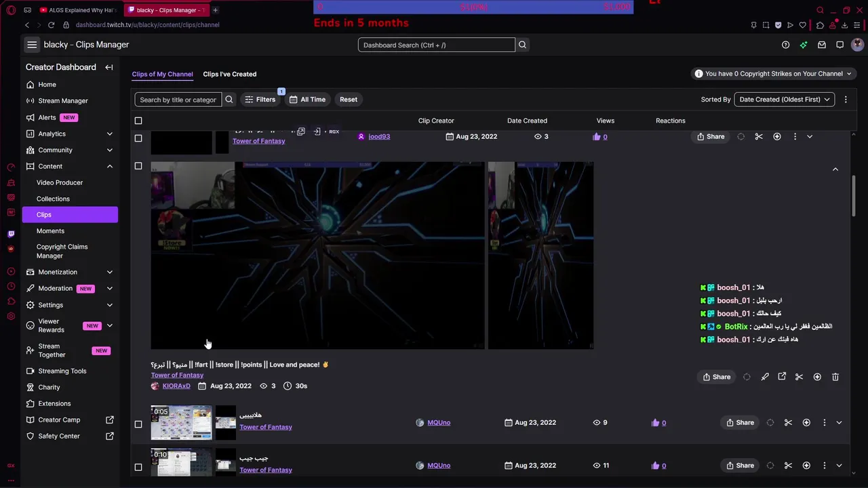Open the Help question-mark icon
This screenshot has height=488, width=868.
click(x=785, y=45)
